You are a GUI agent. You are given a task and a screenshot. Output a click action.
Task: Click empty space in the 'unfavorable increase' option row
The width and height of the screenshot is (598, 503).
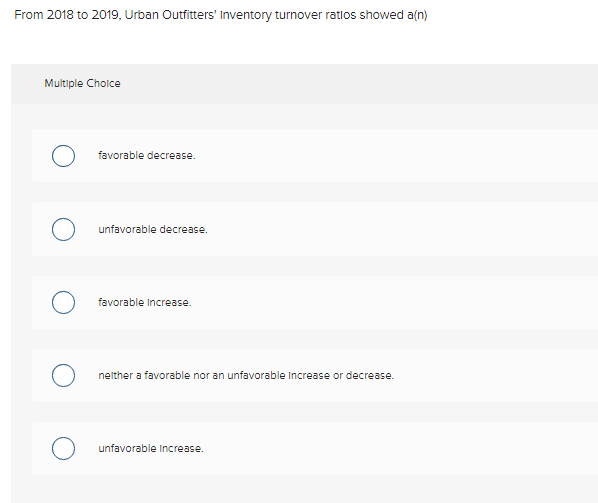(x=381, y=448)
